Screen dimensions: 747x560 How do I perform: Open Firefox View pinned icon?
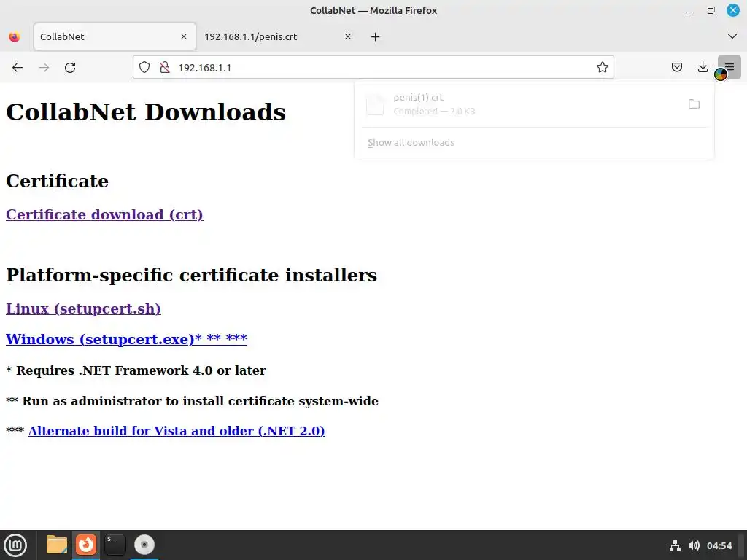(x=15, y=36)
